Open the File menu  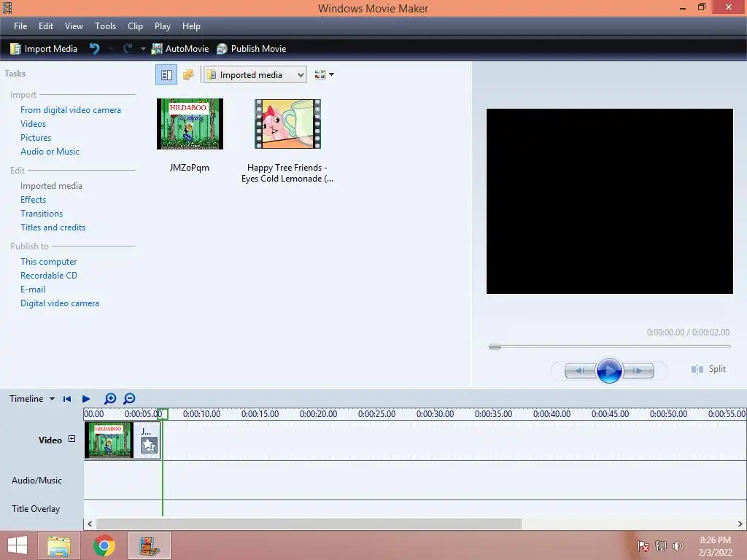[x=20, y=26]
